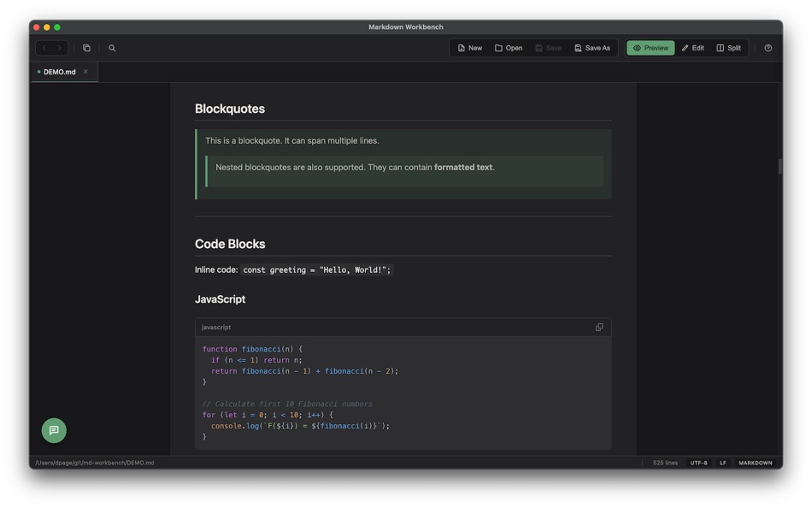The width and height of the screenshot is (812, 508).
Task: Change the UTF-8 encoding in the status bar
Action: point(698,462)
